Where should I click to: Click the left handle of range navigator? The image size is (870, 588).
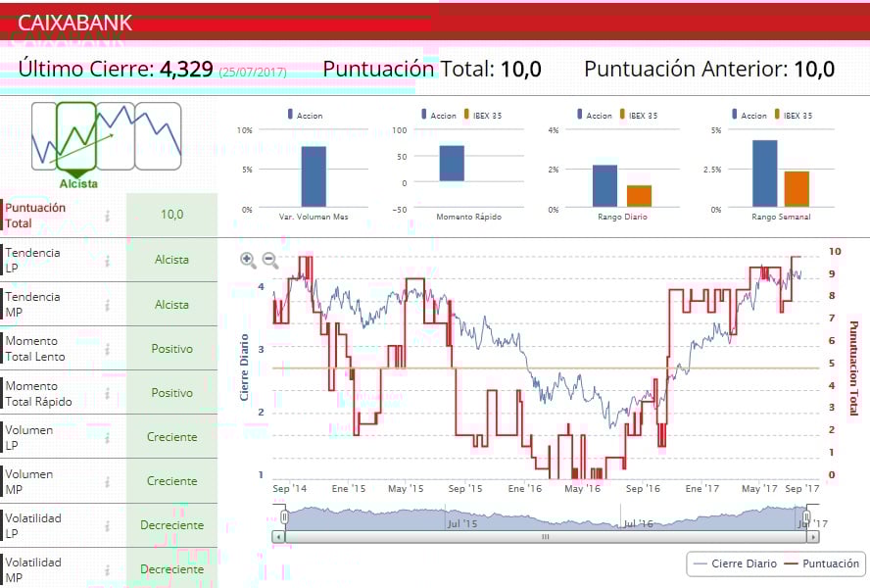tap(284, 517)
